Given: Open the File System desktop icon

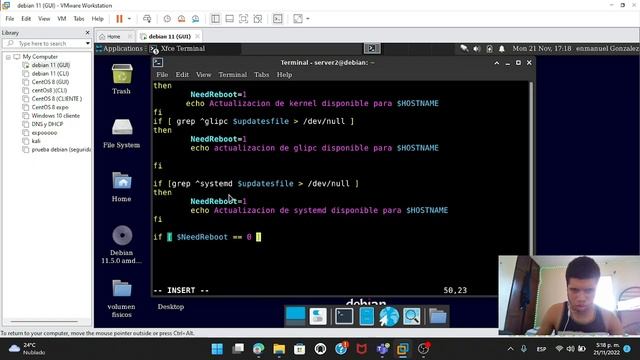Looking at the screenshot, I should point(122,134).
